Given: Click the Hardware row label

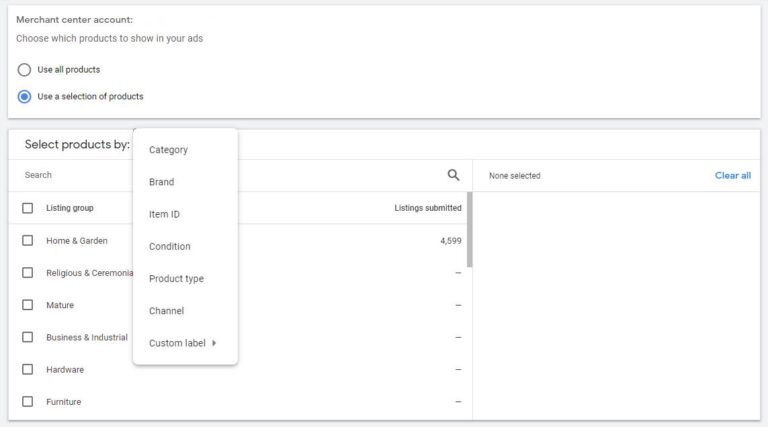Looking at the screenshot, I should coord(65,370).
